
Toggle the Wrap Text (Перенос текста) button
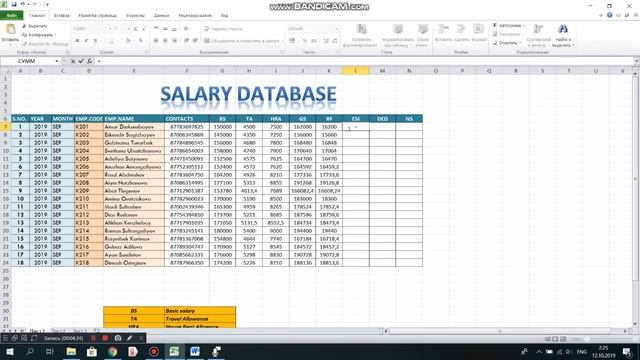tap(223, 29)
